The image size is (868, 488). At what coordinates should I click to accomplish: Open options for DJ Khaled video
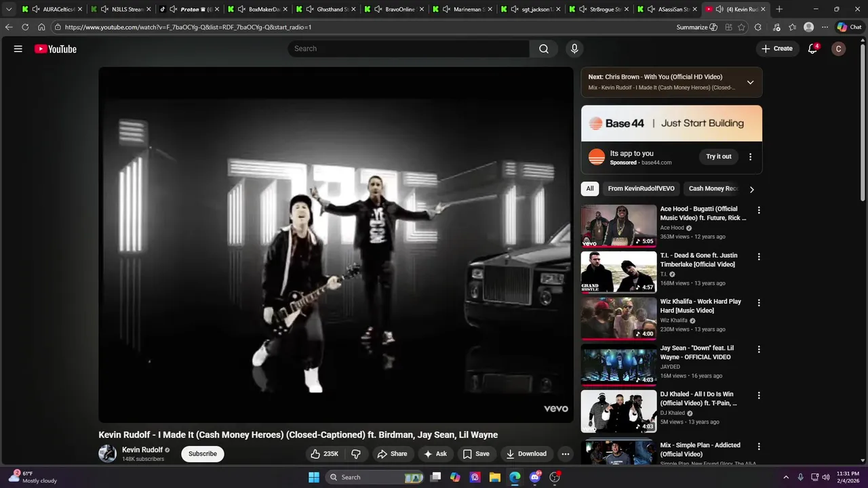tap(759, 395)
